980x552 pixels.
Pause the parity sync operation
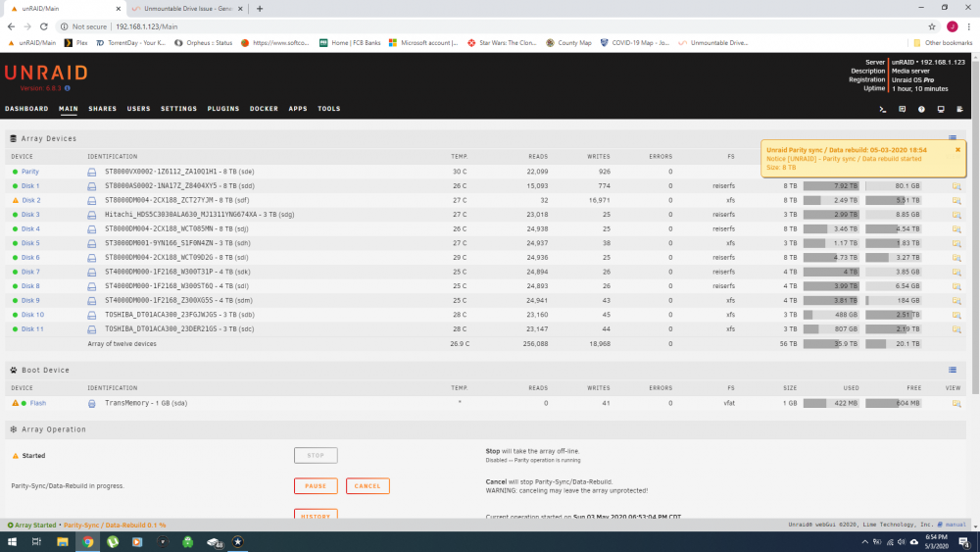[x=316, y=485]
